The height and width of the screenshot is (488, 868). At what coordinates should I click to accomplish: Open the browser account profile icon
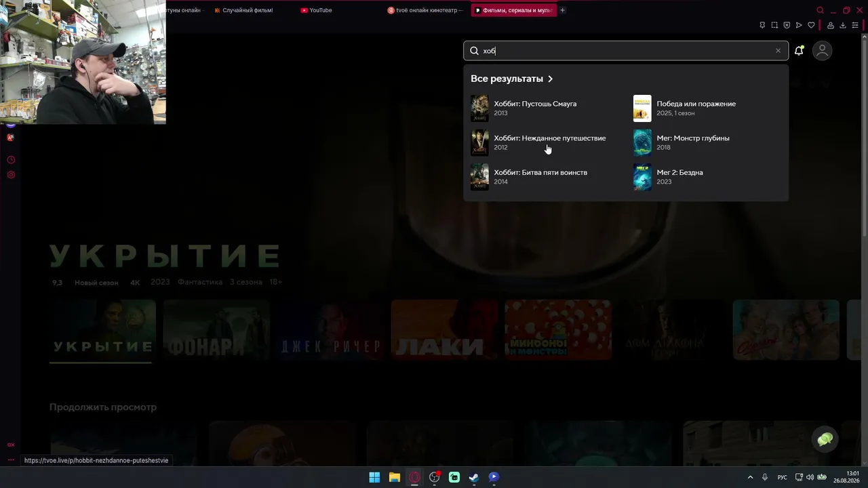(x=831, y=25)
